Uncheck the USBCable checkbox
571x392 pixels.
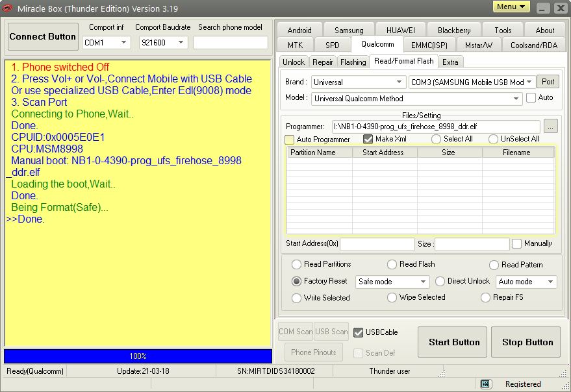(359, 332)
